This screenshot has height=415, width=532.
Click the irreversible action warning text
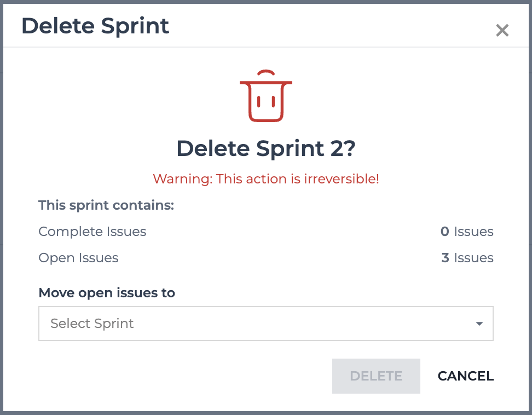click(266, 179)
